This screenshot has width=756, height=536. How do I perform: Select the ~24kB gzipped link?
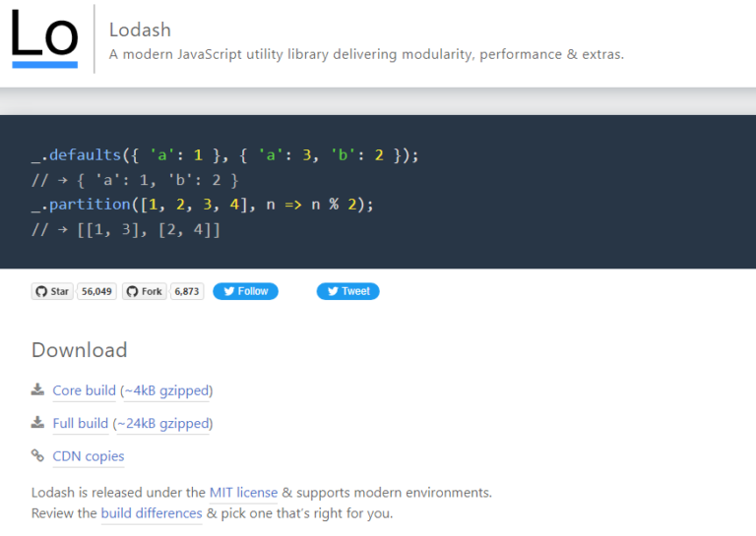(162, 423)
